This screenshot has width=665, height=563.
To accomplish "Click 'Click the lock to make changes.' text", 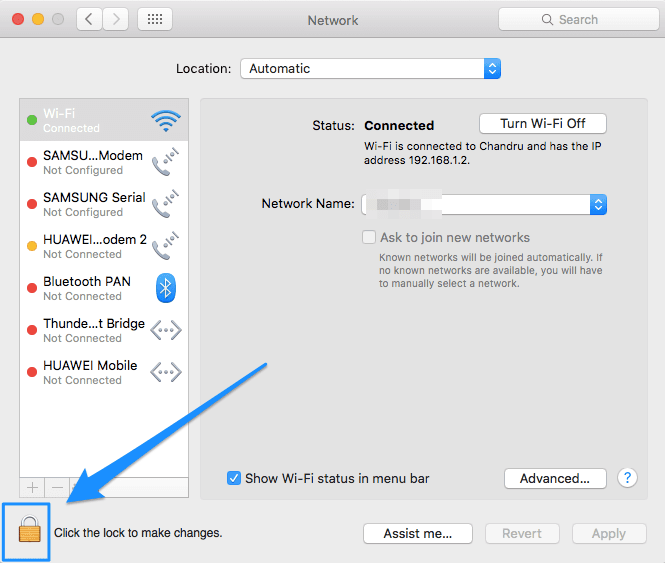I will [138, 532].
